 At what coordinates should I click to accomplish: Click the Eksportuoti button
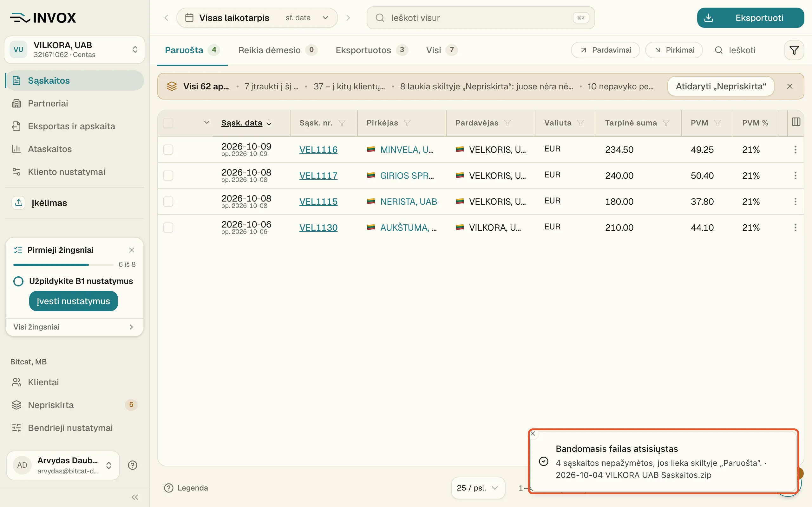coord(750,18)
